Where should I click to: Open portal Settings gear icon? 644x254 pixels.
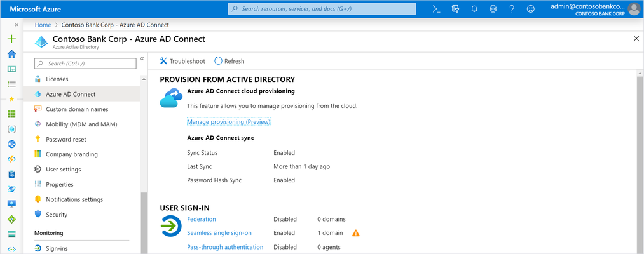(x=493, y=9)
